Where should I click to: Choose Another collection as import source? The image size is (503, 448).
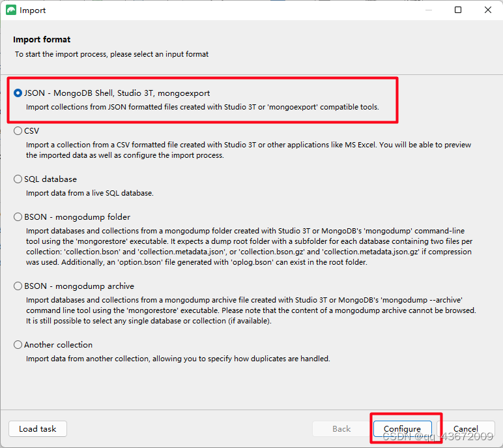pyautogui.click(x=18, y=345)
